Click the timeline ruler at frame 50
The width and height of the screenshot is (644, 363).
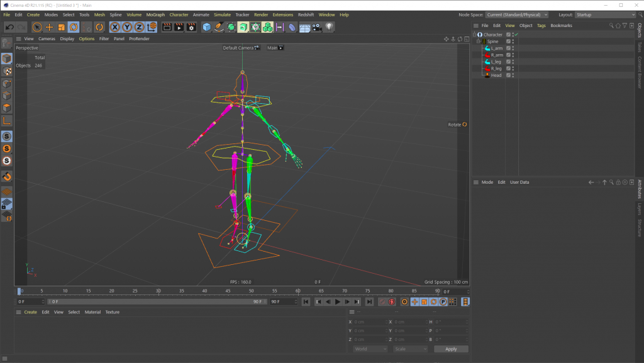[x=251, y=291]
